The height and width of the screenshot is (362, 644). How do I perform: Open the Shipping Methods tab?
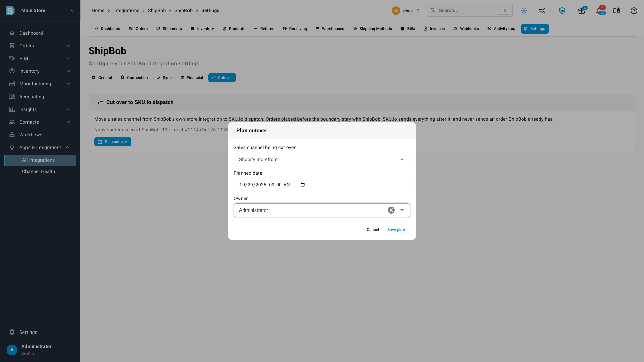372,29
